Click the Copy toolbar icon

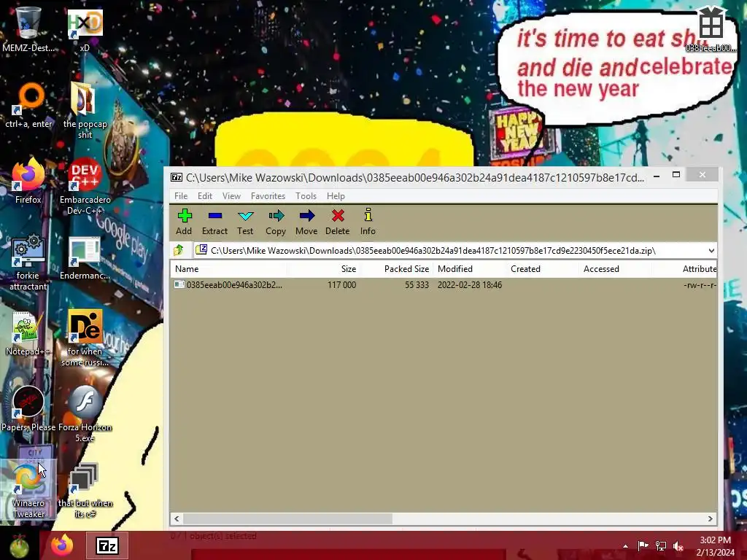tap(276, 222)
